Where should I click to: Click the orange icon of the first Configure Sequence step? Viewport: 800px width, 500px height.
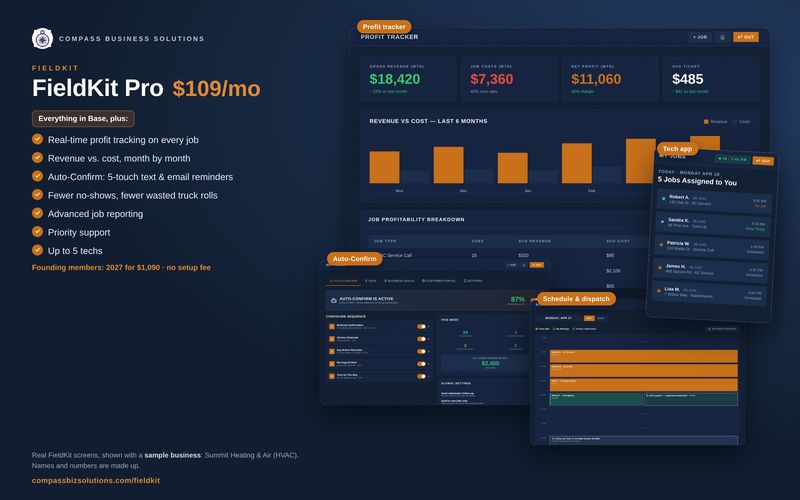click(x=332, y=327)
